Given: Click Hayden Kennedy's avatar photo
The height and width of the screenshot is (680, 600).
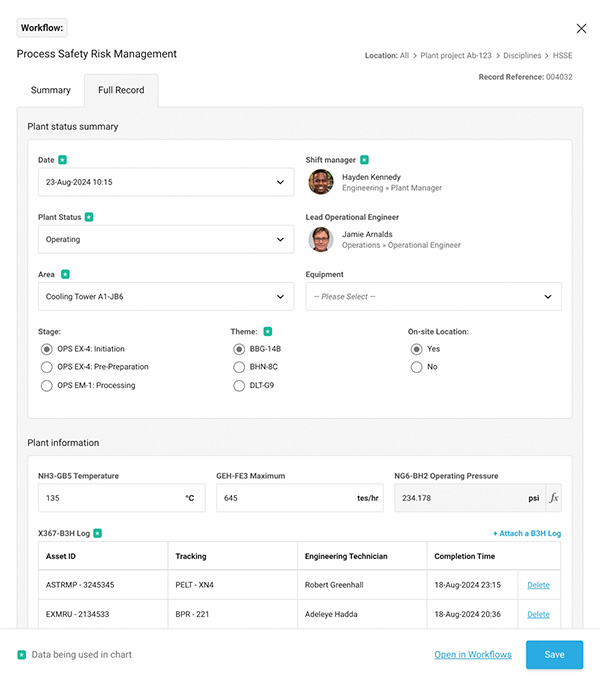Looking at the screenshot, I should [320, 182].
